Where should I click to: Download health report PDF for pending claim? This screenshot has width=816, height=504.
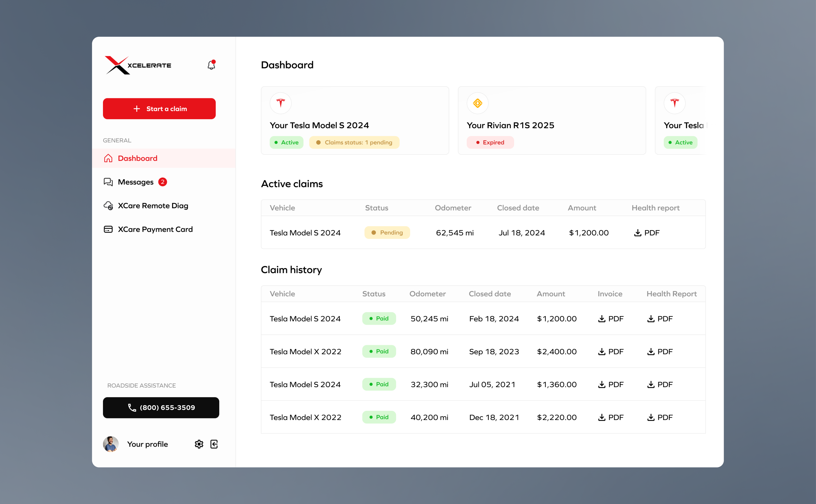tap(646, 233)
